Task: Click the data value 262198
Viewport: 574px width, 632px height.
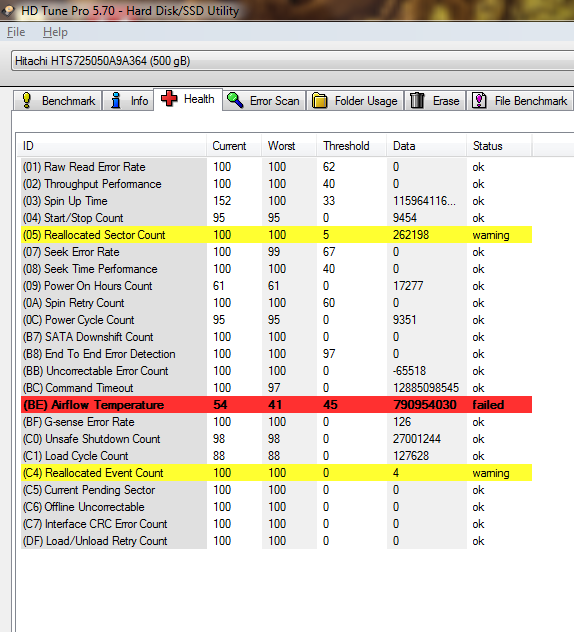Action: [411, 235]
